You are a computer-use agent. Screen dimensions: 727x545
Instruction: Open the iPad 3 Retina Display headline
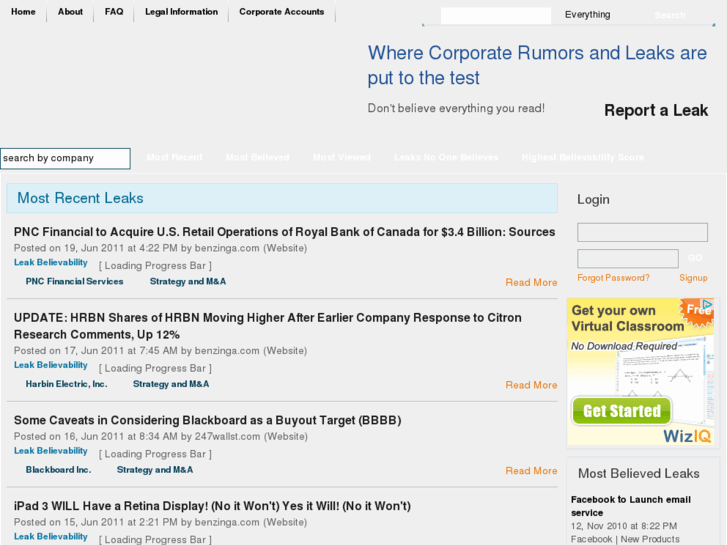pyautogui.click(x=212, y=506)
